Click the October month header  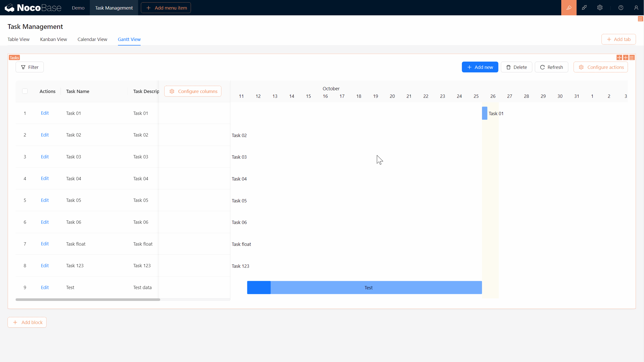tap(331, 88)
